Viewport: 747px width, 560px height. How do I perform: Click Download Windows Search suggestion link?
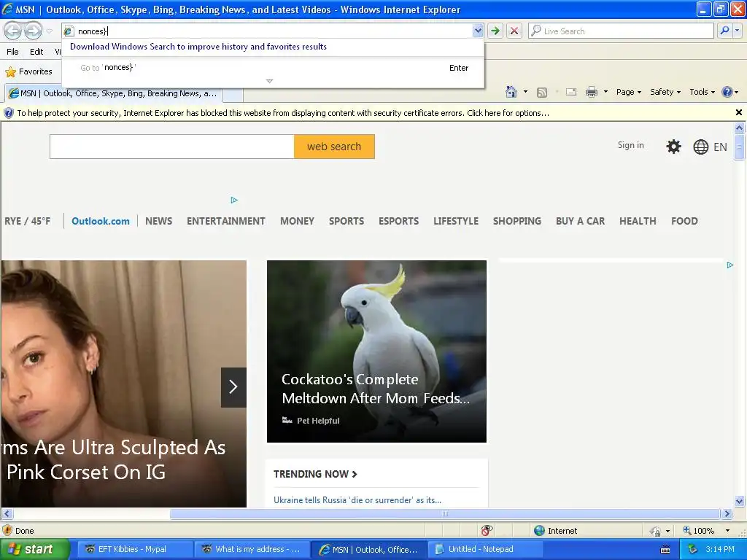pos(198,47)
